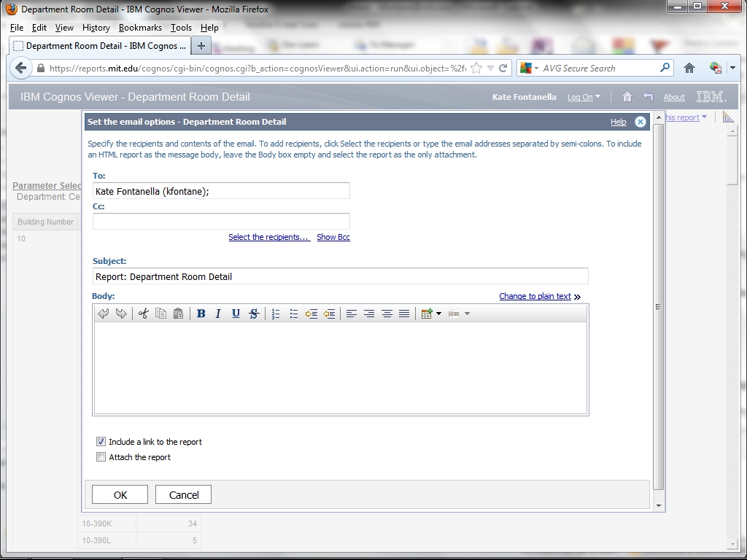Screen dimensions: 747x560
Task: Justify the body text alignment
Action: [x=404, y=314]
